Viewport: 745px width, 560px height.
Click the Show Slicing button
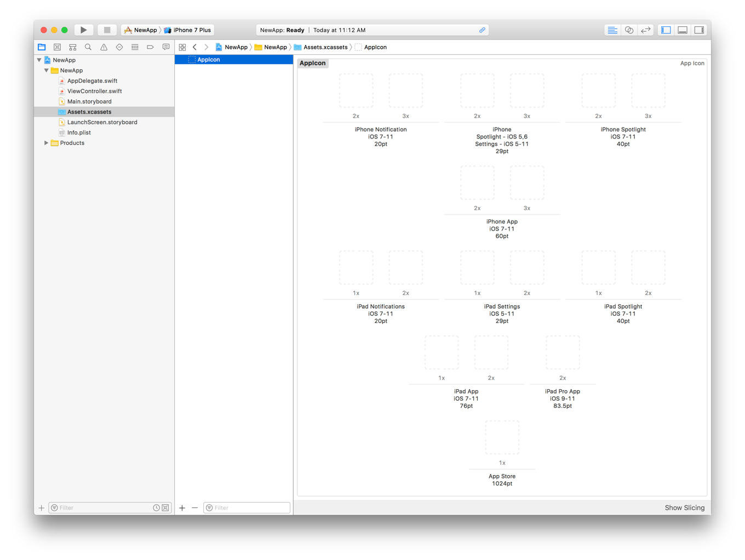684,507
